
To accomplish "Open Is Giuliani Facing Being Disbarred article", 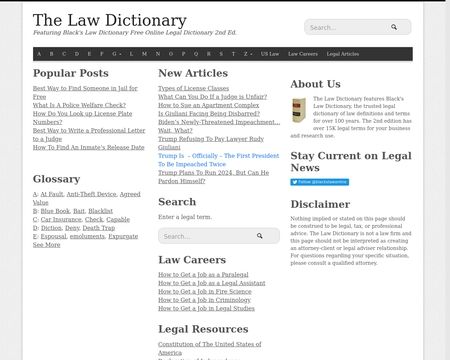I will 209,113.
